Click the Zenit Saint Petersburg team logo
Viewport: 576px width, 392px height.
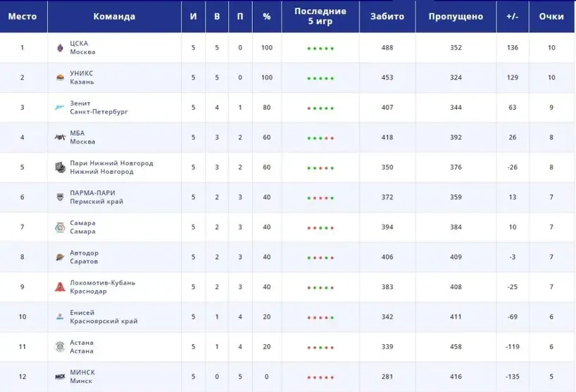(x=60, y=107)
